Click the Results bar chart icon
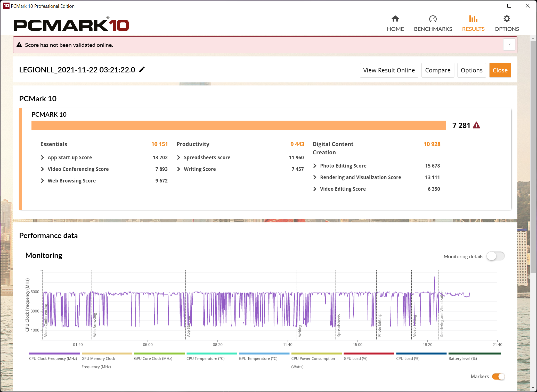Image resolution: width=537 pixels, height=392 pixels. [473, 19]
